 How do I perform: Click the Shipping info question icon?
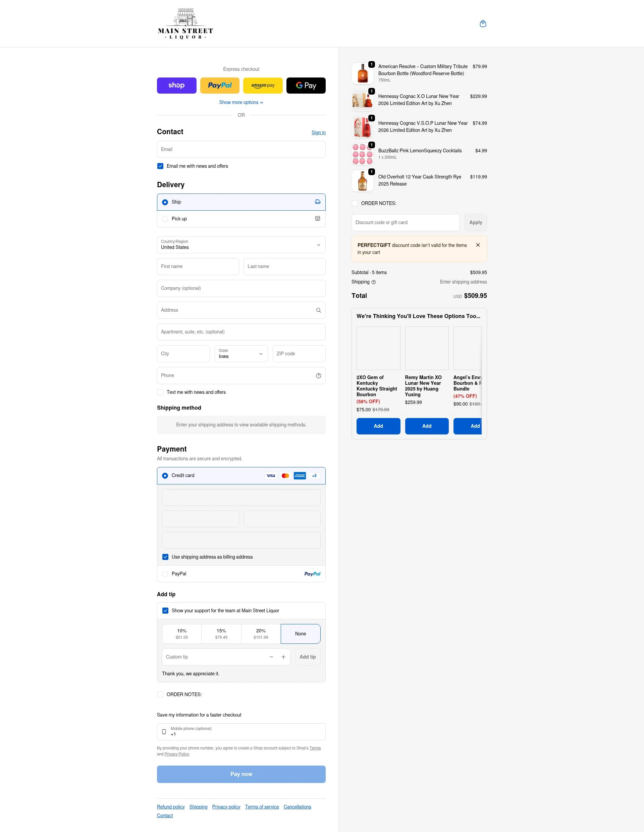pyautogui.click(x=373, y=282)
